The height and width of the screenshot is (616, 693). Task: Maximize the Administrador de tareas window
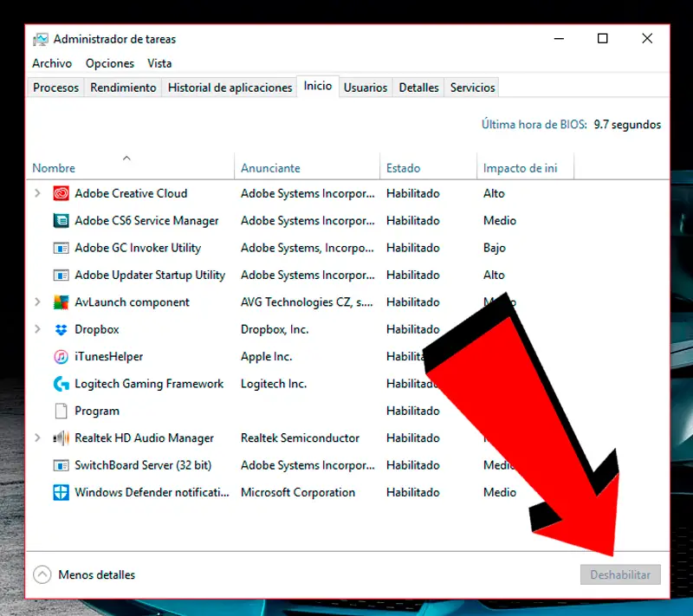[x=602, y=39]
